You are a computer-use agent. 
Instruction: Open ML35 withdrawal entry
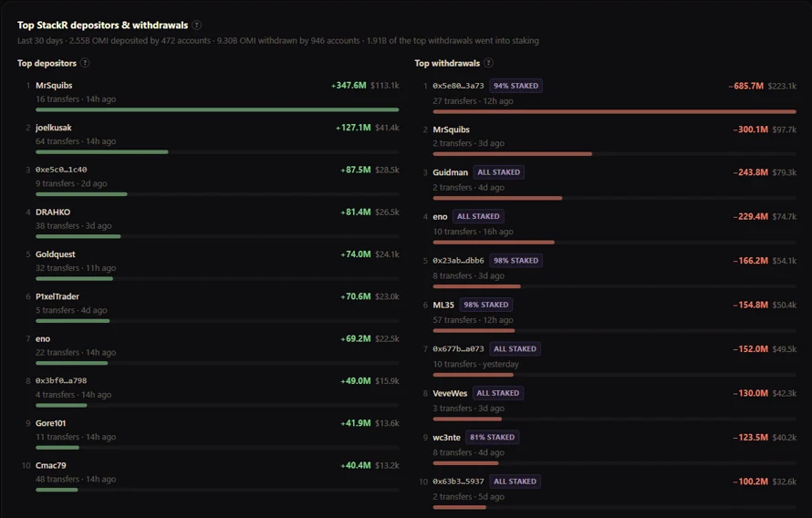pyautogui.click(x=443, y=305)
